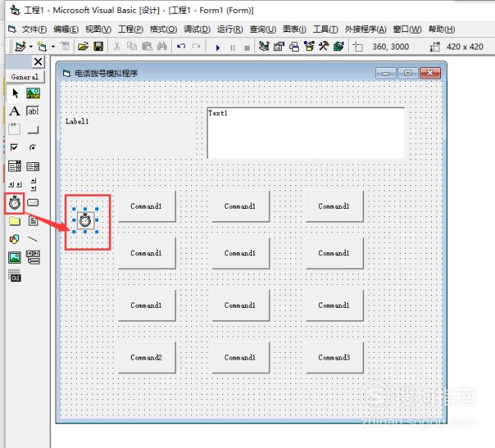Screen dimensions: 495x448
Task: Select the CheckBox control tool
Action: 14,148
